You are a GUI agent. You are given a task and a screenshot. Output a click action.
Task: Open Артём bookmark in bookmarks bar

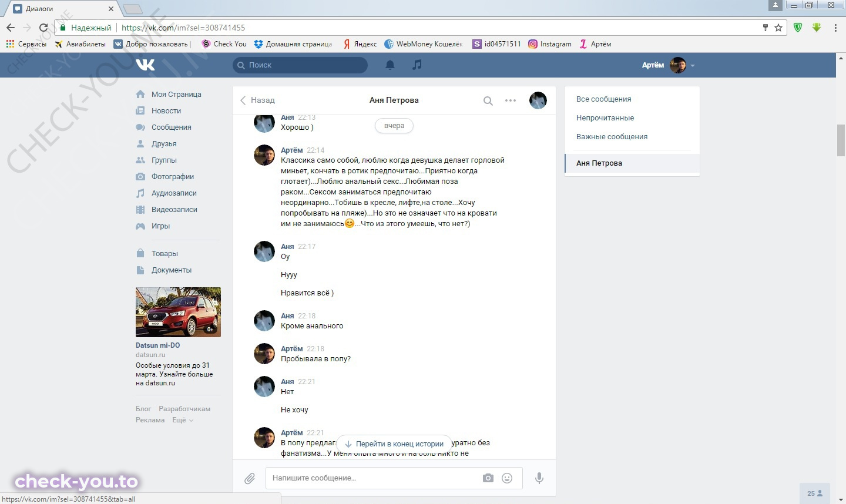coord(595,43)
